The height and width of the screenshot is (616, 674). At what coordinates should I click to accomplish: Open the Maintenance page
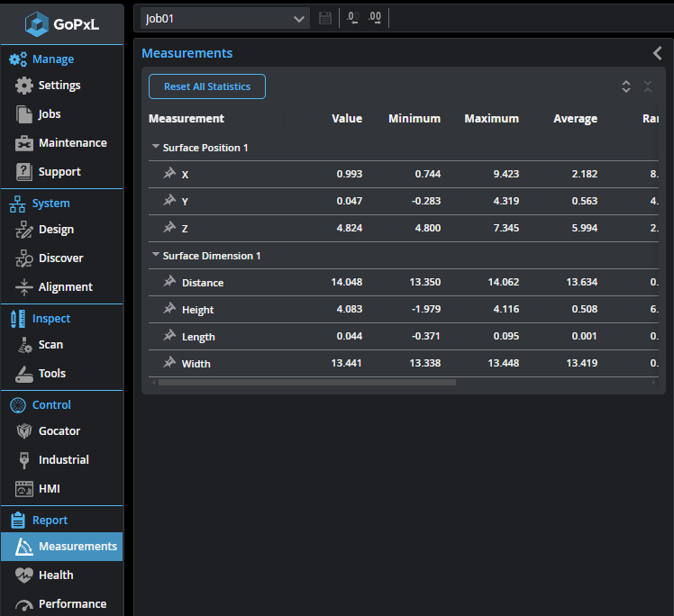(72, 142)
